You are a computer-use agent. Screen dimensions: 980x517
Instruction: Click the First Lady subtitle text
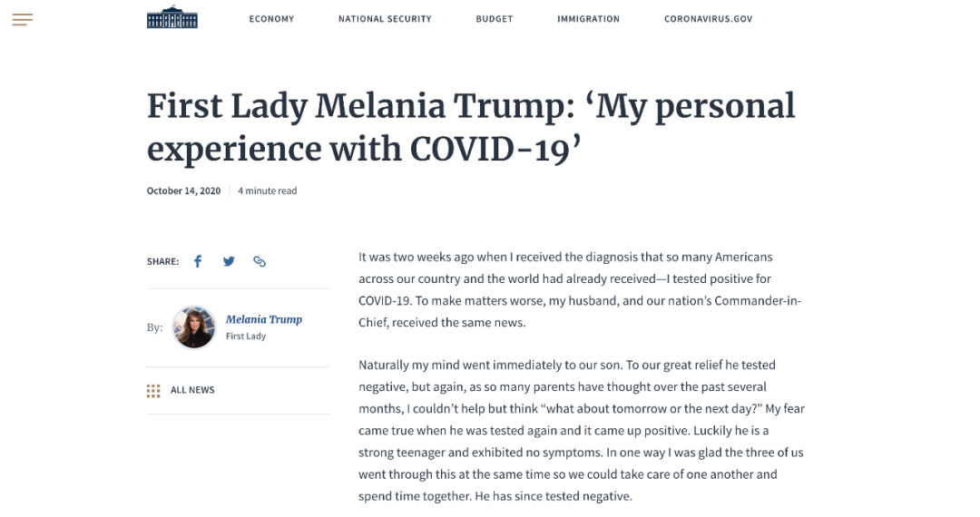click(246, 336)
